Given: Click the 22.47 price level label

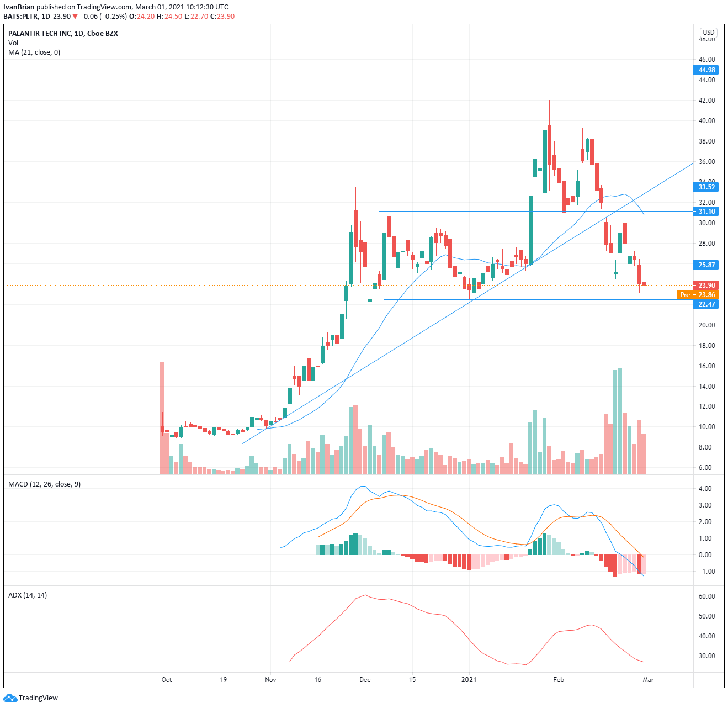Looking at the screenshot, I should pyautogui.click(x=706, y=304).
